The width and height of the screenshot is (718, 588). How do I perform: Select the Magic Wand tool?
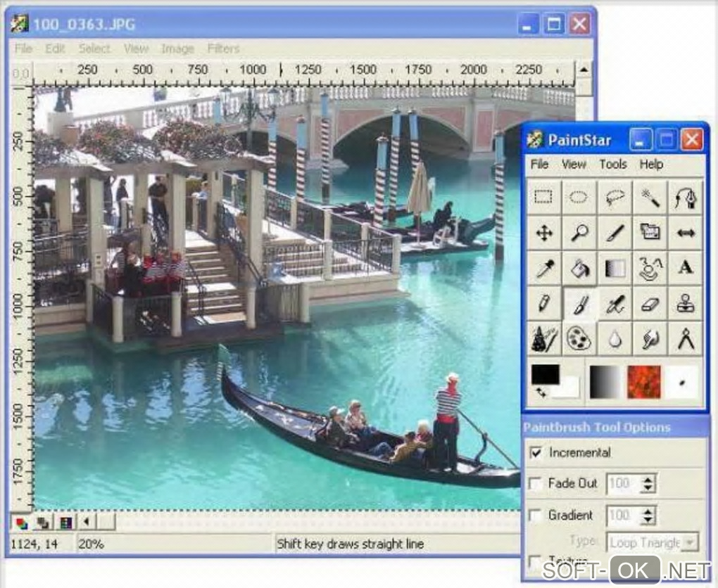point(650,197)
